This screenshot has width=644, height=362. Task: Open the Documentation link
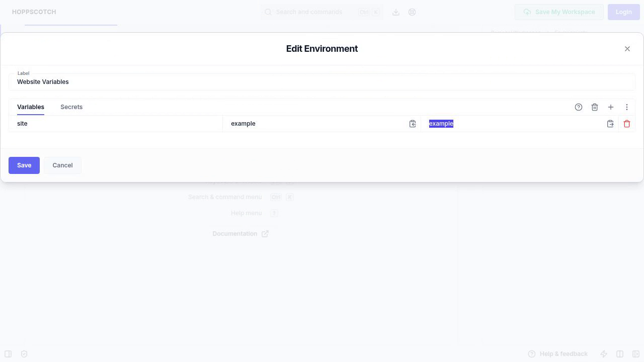(240, 234)
